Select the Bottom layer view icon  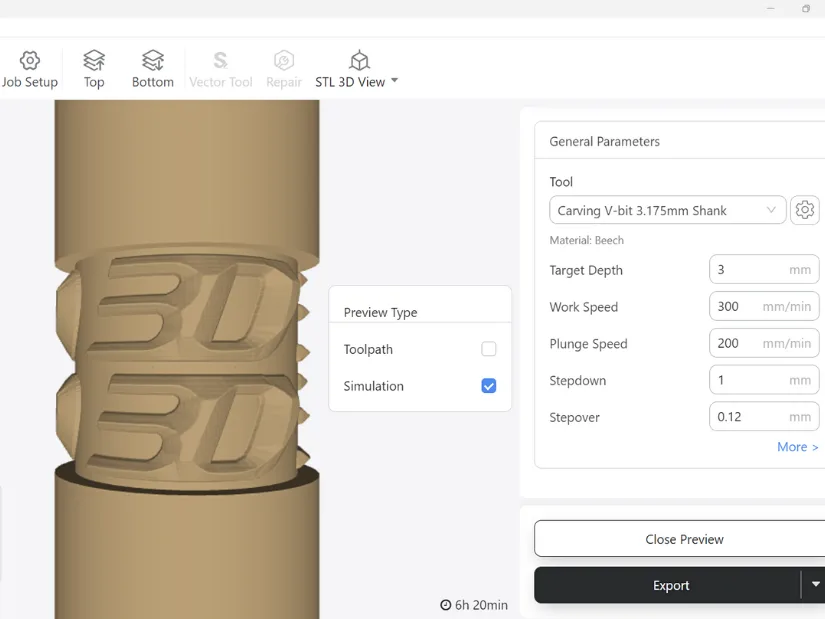(153, 61)
